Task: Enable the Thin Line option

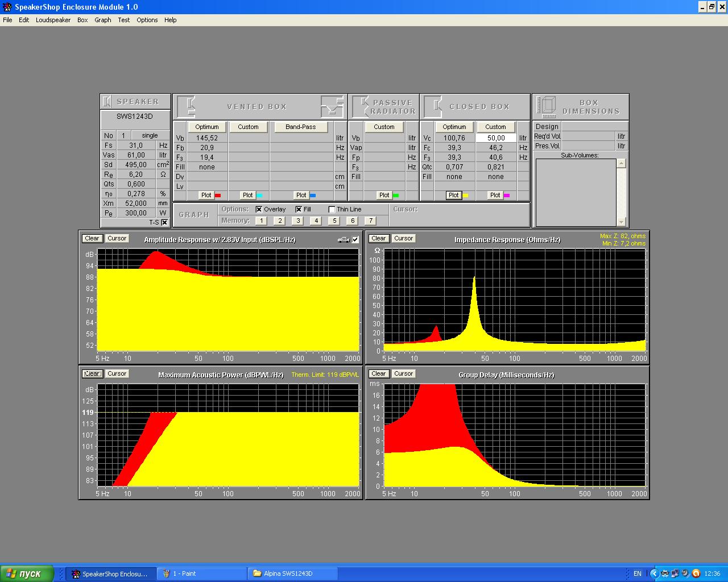Action: 332,209
